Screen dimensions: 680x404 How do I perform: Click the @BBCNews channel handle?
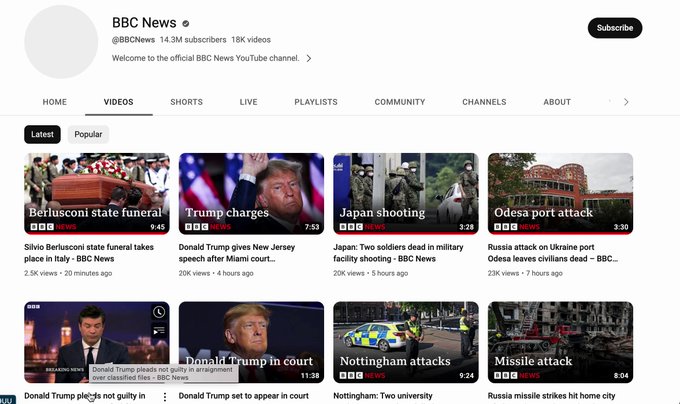(x=133, y=39)
